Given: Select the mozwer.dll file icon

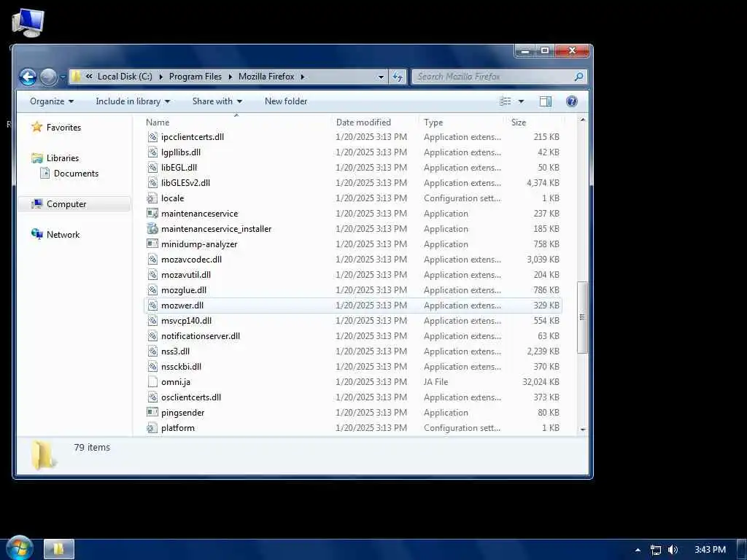Looking at the screenshot, I should tap(152, 306).
